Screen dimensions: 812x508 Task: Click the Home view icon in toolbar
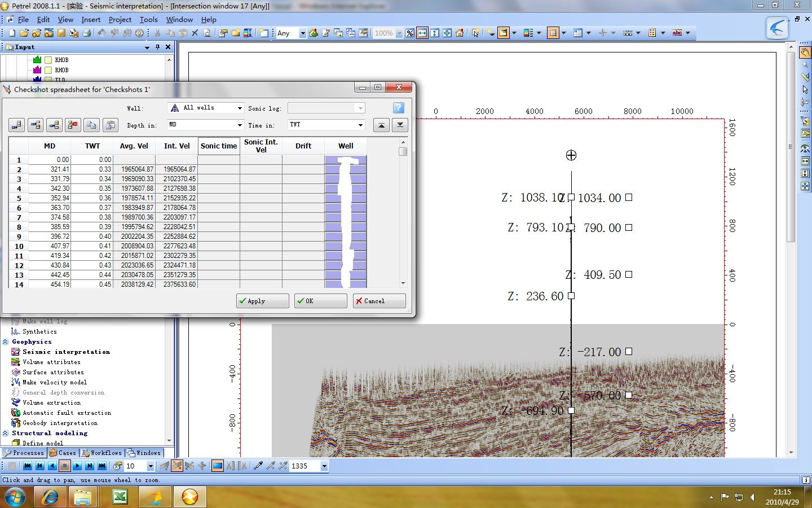click(x=460, y=33)
